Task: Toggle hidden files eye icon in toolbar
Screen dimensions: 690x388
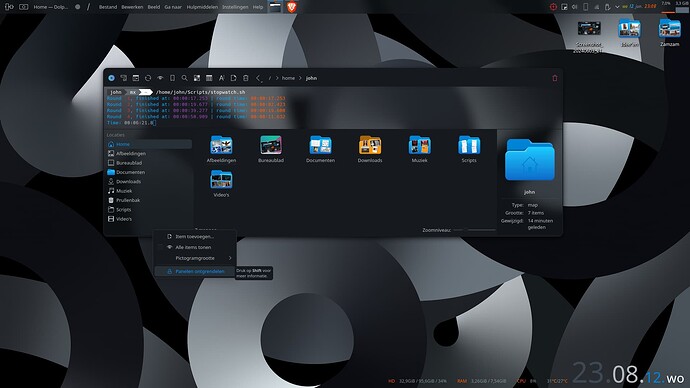Action: click(160, 78)
